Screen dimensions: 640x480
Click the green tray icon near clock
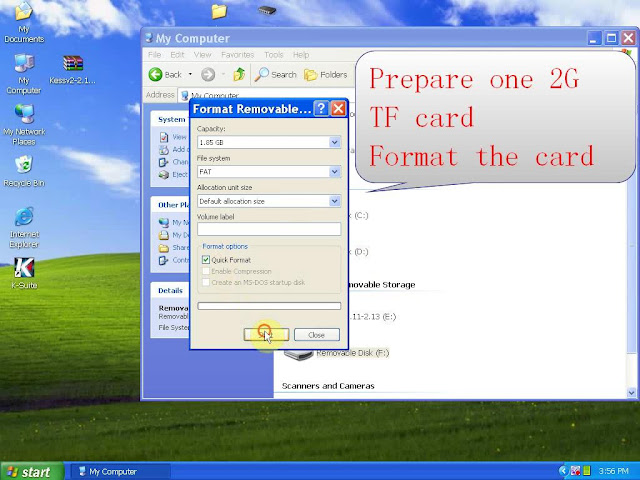[x=587, y=471]
